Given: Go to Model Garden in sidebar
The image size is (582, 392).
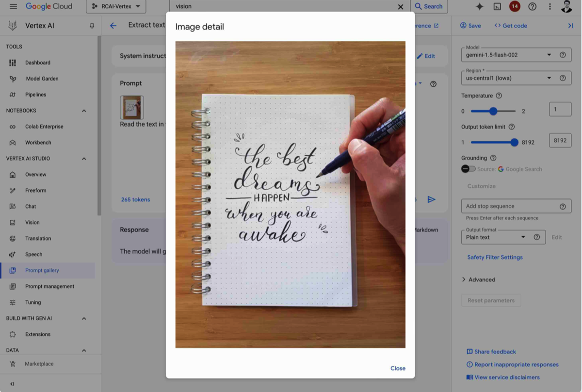Looking at the screenshot, I should pos(42,79).
